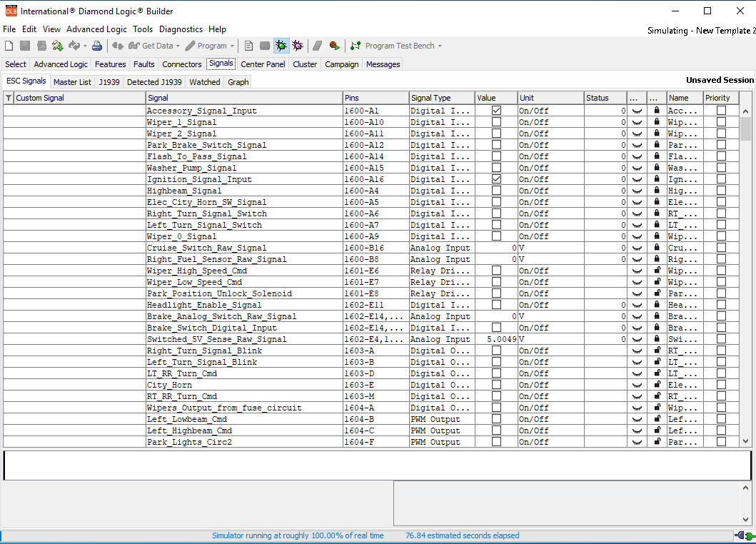Image resolution: width=756 pixels, height=544 pixels.
Task: Click the filter funnel icon above Custom Signal column
Action: (7, 98)
